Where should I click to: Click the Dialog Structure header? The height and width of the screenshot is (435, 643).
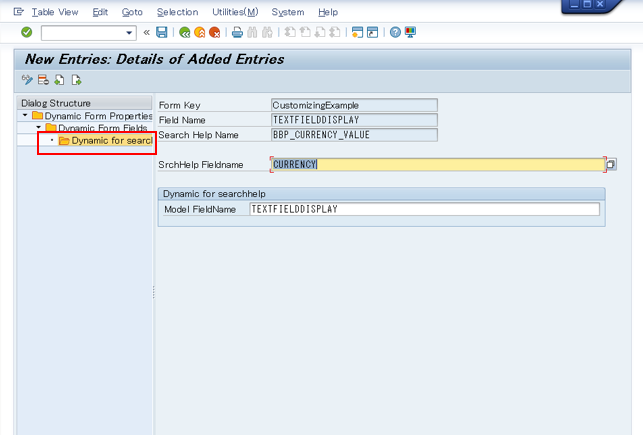pyautogui.click(x=84, y=103)
